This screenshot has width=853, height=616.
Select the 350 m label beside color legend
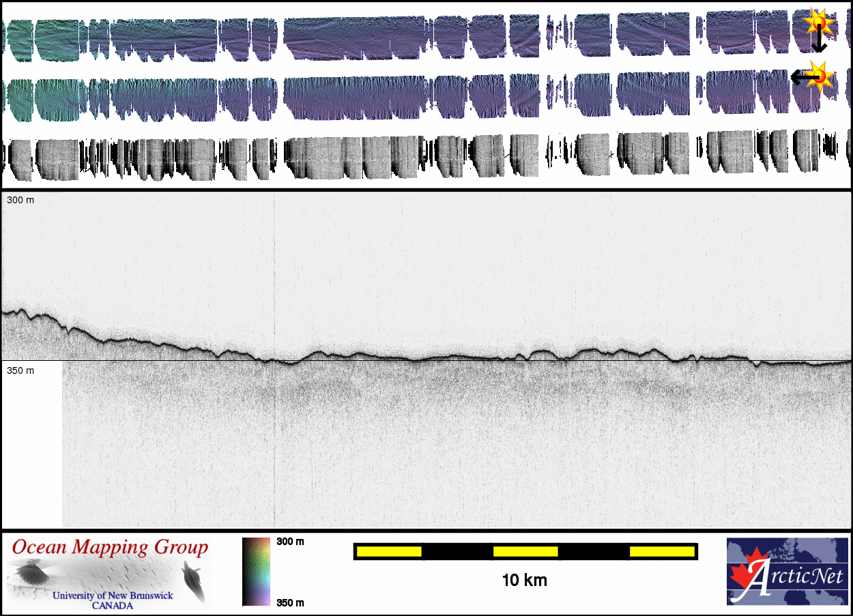pyautogui.click(x=290, y=602)
